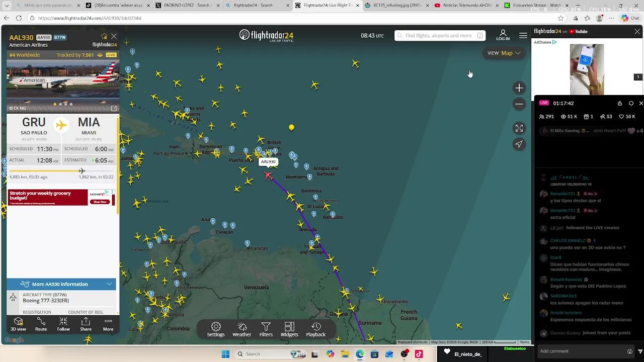Open map Settings
The width and height of the screenshot is (644, 362).
point(216,330)
